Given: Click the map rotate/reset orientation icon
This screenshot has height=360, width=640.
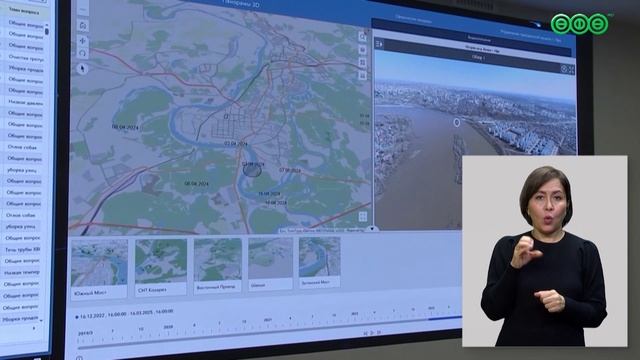Looking at the screenshot, I should pos(83,53).
